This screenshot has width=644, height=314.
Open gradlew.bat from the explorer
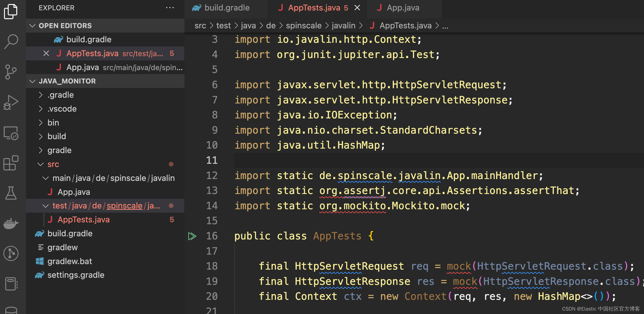(x=70, y=261)
